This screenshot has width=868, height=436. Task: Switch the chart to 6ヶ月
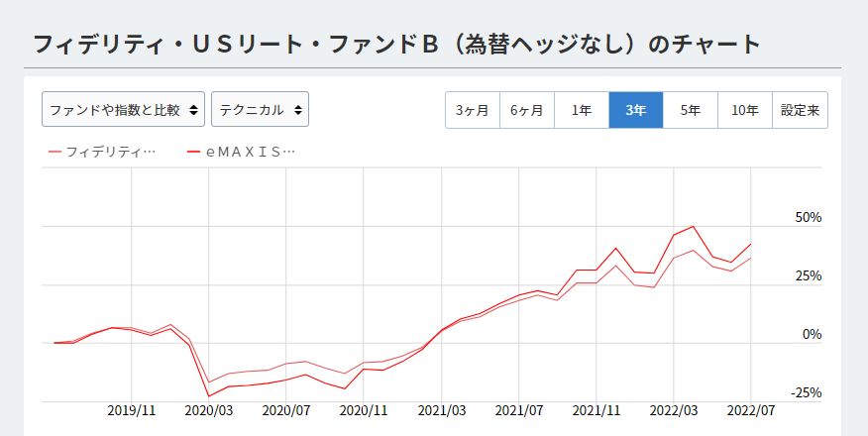click(526, 110)
